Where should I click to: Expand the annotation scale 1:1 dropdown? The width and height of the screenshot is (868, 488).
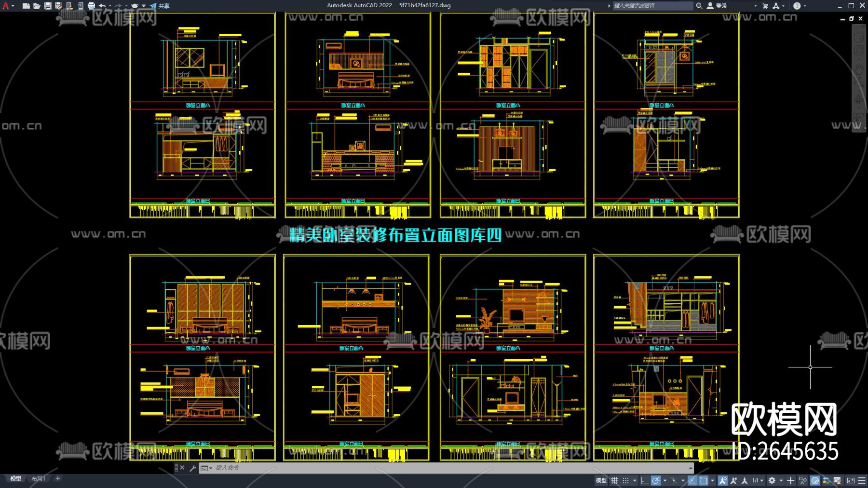[761, 481]
